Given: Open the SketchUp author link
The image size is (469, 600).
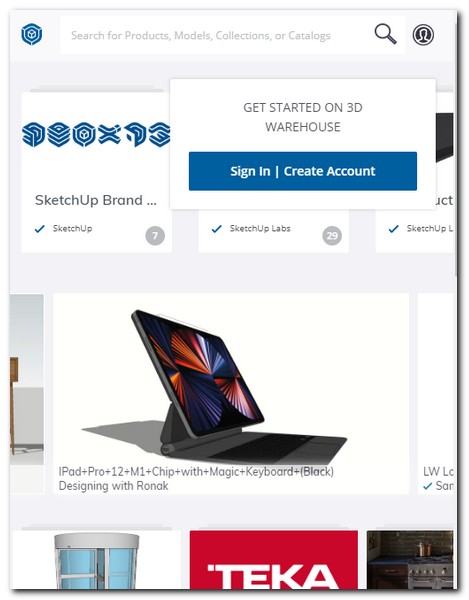Looking at the screenshot, I should 72,228.
